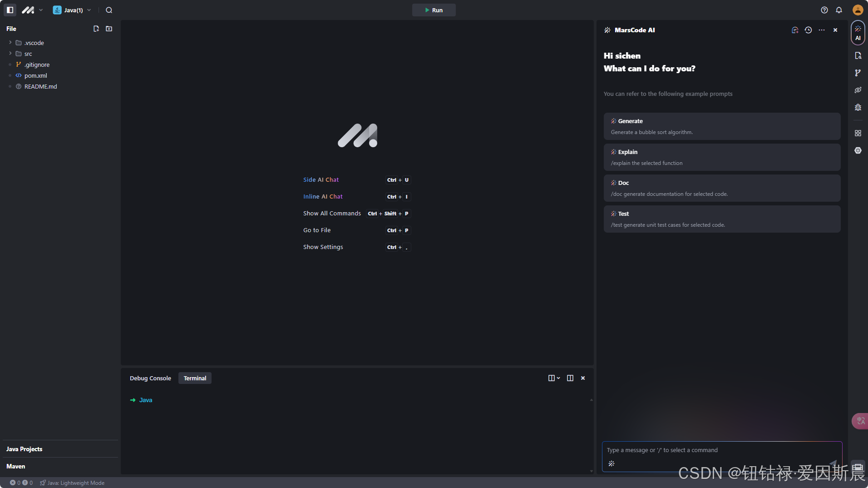This screenshot has width=868, height=488.
Task: Open MarsCode AI more options menu
Action: pyautogui.click(x=822, y=30)
